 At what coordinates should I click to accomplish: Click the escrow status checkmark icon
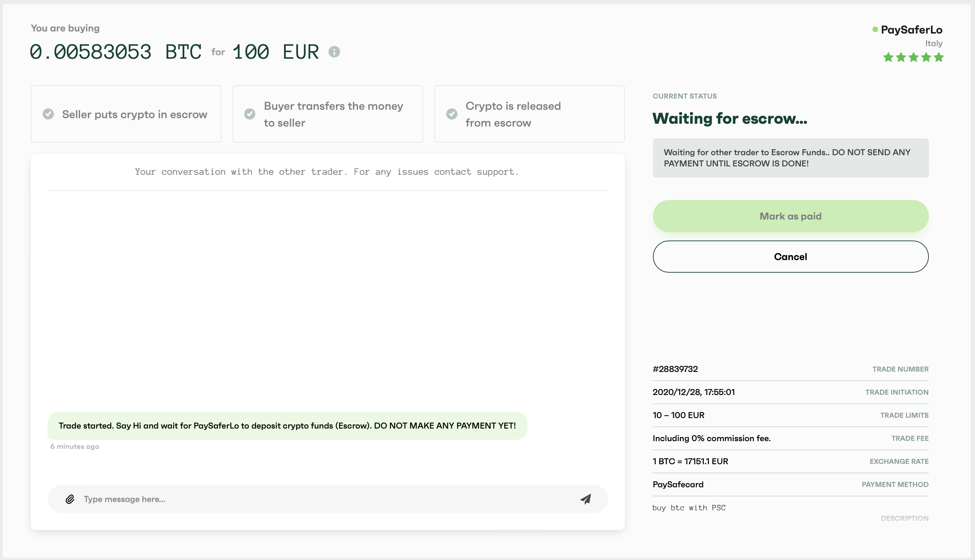pos(49,114)
